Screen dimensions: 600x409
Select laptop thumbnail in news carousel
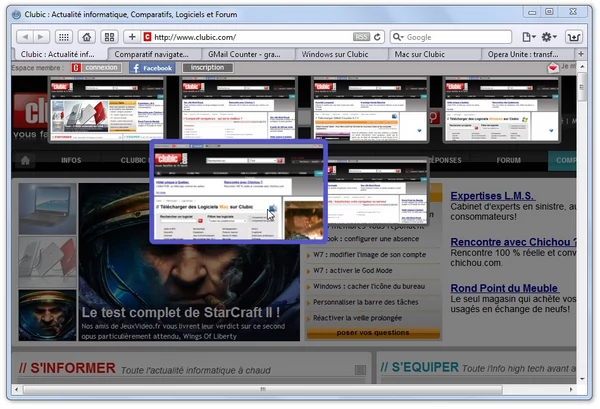click(47, 209)
